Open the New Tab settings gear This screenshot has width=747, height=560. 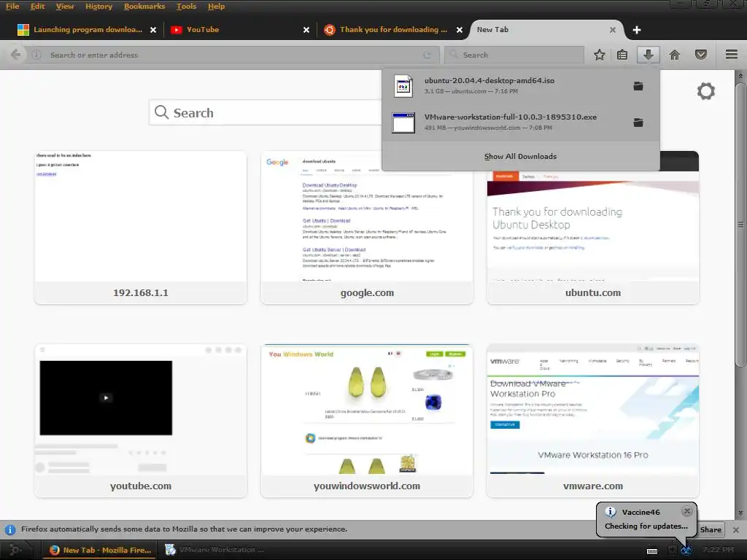coord(706,91)
